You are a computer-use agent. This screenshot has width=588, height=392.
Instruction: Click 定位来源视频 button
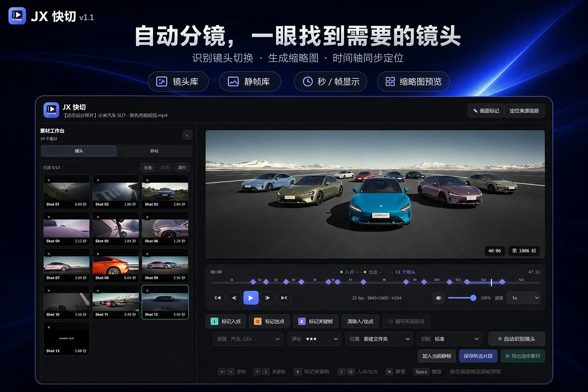524,111
